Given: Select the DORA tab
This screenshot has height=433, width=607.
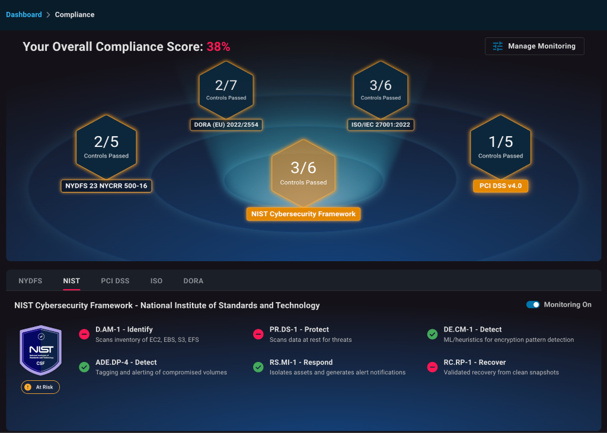Looking at the screenshot, I should 193,281.
